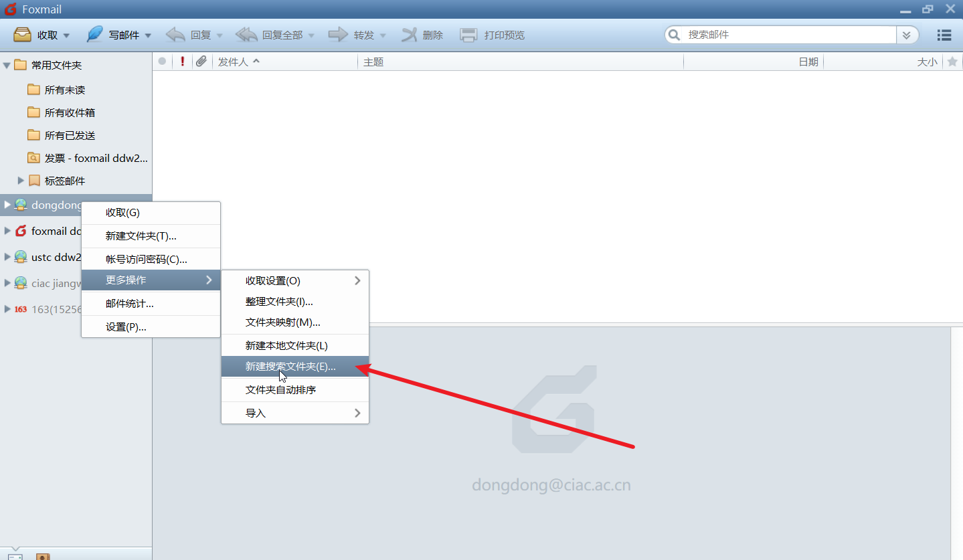Click the Delete (删除) icon
This screenshot has height=560, width=963.
click(x=410, y=35)
